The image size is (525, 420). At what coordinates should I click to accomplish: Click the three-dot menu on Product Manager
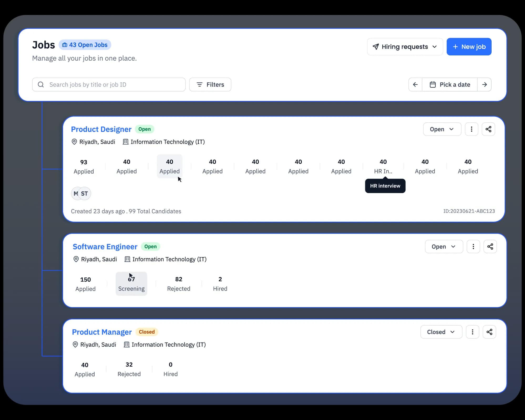pyautogui.click(x=472, y=331)
